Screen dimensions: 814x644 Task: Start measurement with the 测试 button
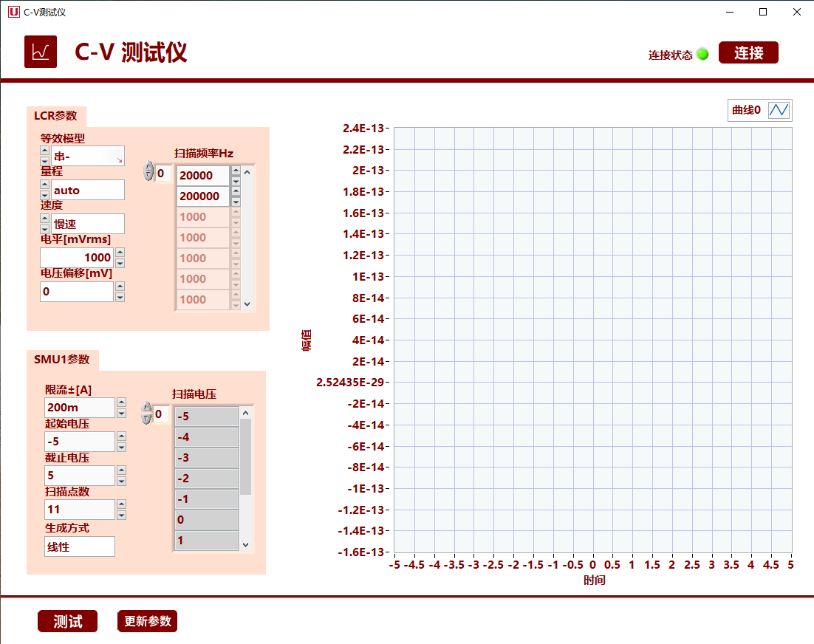click(67, 621)
